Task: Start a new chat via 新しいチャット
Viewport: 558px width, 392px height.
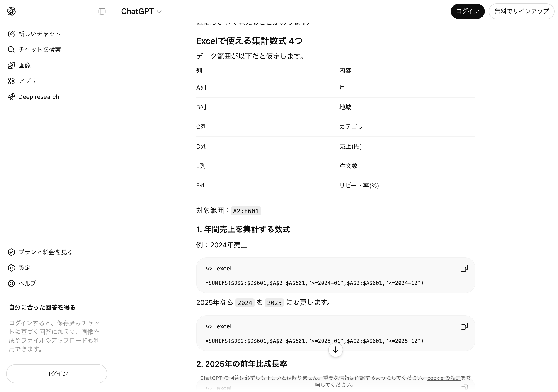Action: coord(56,34)
